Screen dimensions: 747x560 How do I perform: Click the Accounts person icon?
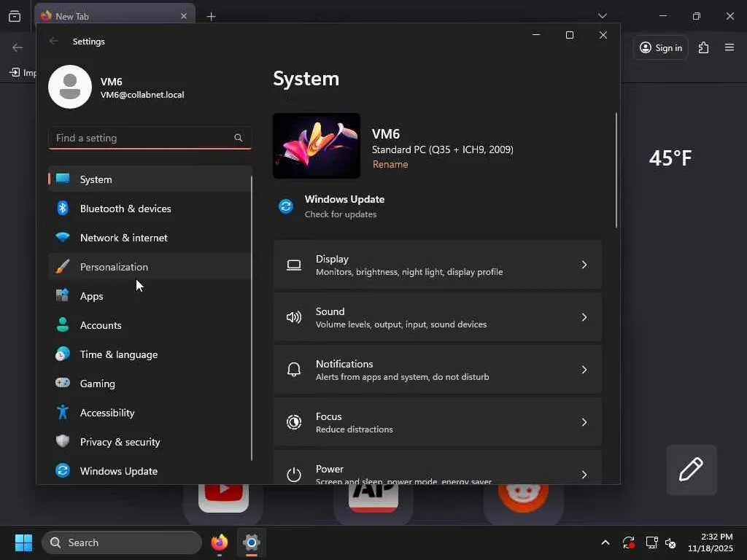pos(63,324)
